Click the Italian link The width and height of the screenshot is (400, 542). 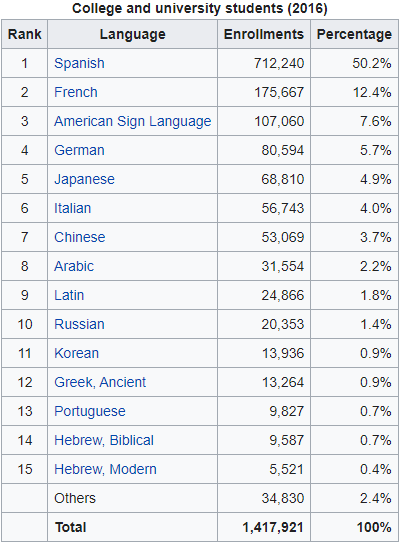[73, 208]
